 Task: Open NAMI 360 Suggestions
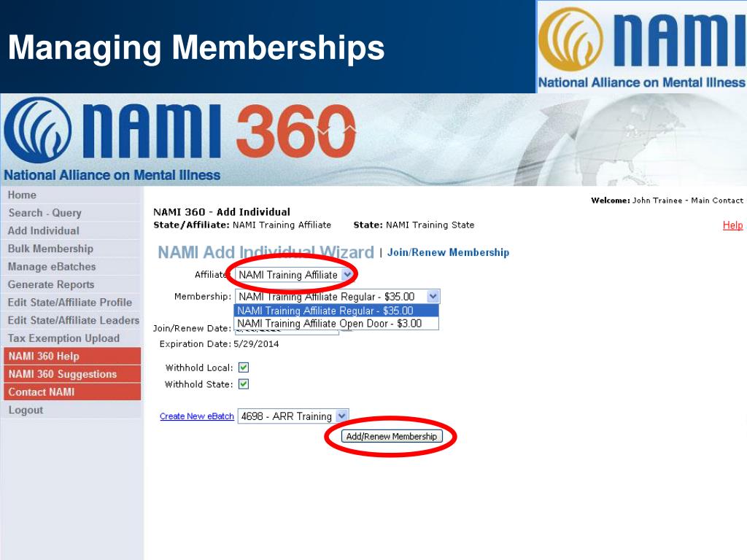click(71, 374)
